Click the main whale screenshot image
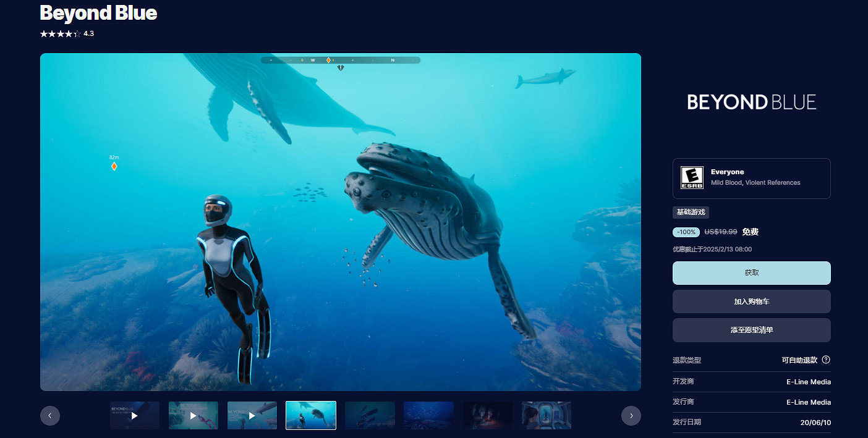Viewport: 868px width, 438px height. [x=340, y=222]
